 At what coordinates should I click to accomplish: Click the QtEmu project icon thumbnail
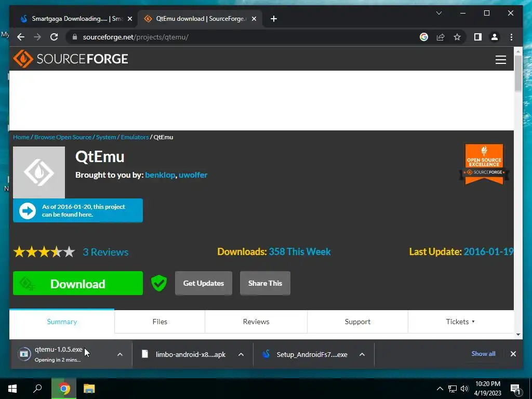click(38, 172)
